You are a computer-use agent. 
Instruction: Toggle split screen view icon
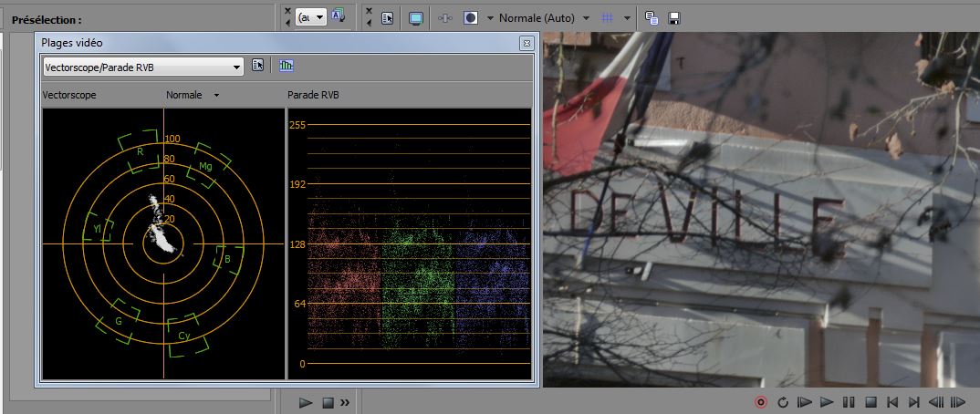pos(471,18)
